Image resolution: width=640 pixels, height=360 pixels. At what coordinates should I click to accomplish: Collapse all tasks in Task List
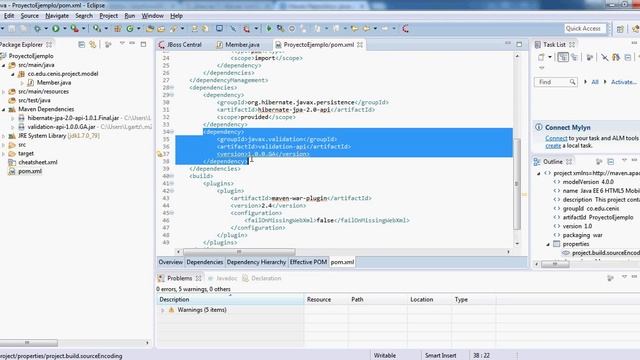[628, 57]
